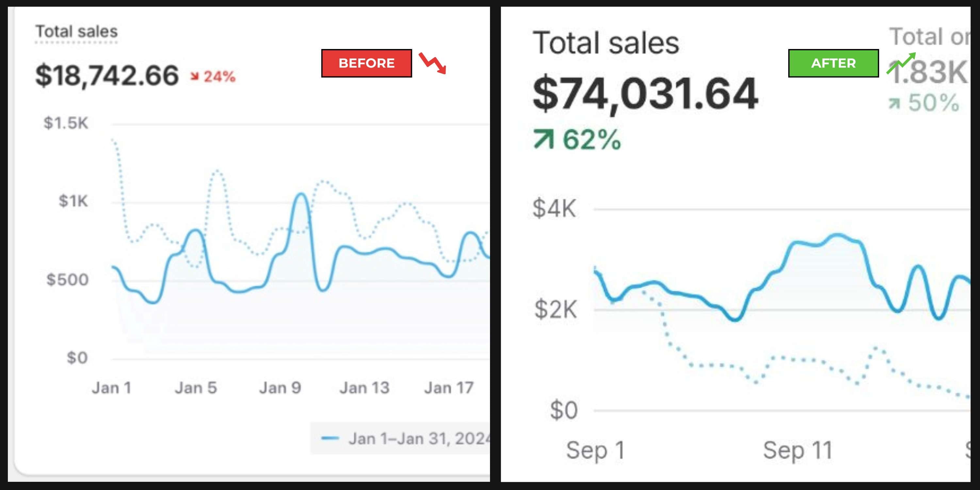Click the small red down arrow beside 24%
This screenshot has width=980, height=490.
pyautogui.click(x=195, y=77)
